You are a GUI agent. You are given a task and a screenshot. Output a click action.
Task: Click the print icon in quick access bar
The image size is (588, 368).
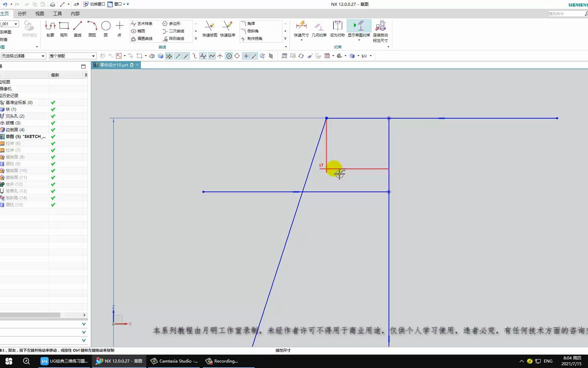(x=52, y=4)
